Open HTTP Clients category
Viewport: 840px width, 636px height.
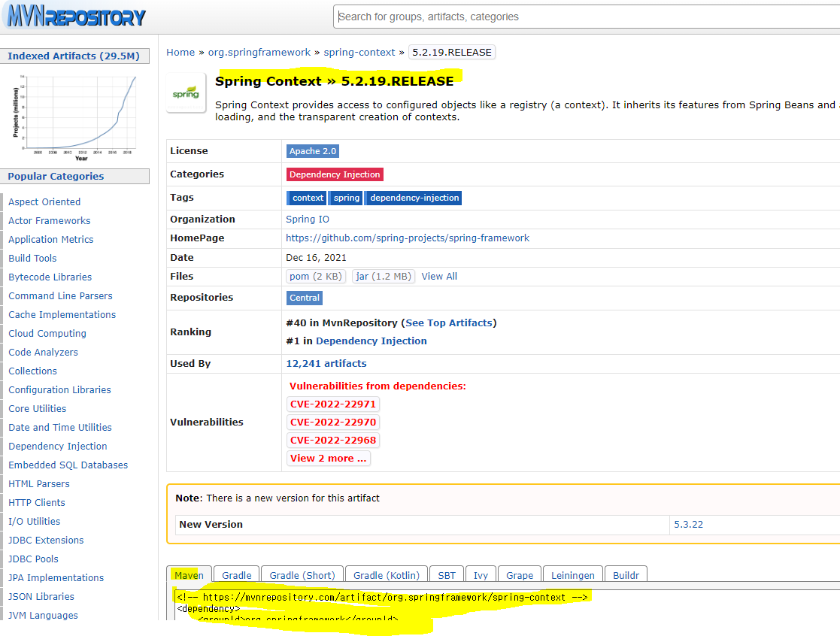36,502
